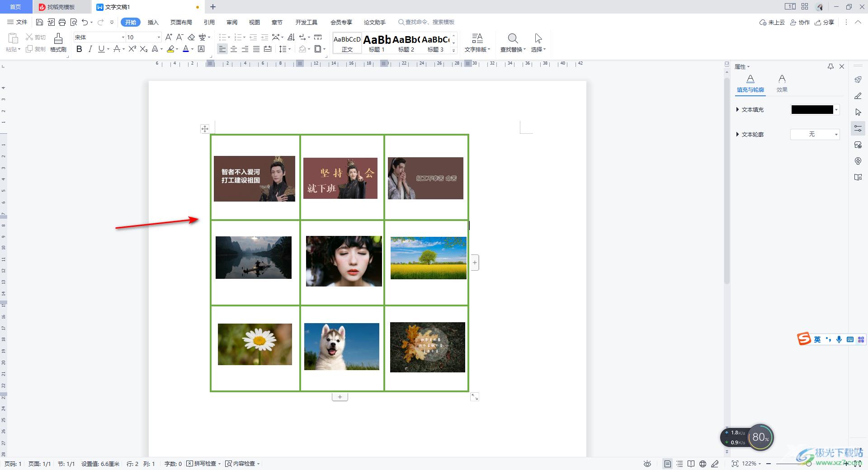Screen dimensions: 868x470
Task: Toggle writing mode pencil in status bar
Action: tap(715, 464)
